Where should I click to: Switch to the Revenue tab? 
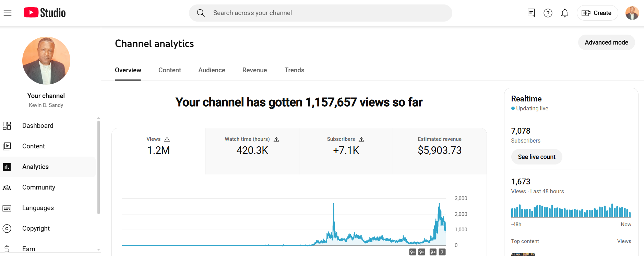(x=254, y=70)
